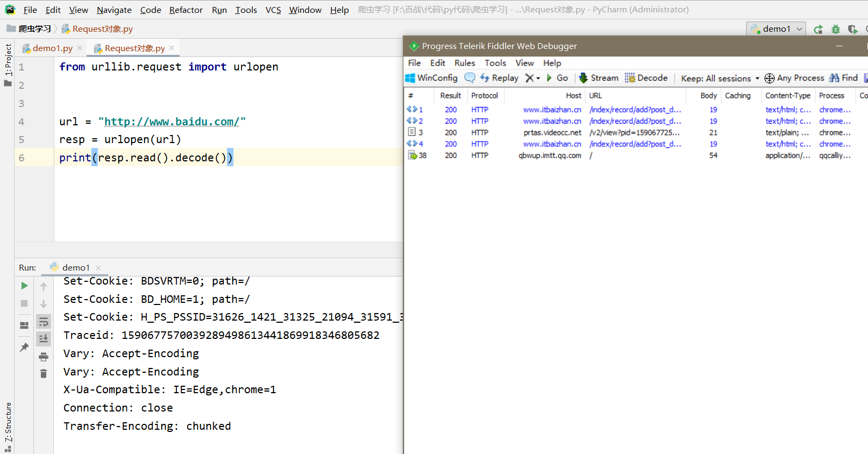Click Run with Coverage shield icon
Image resolution: width=868 pixels, height=454 pixels.
pyautogui.click(x=852, y=29)
